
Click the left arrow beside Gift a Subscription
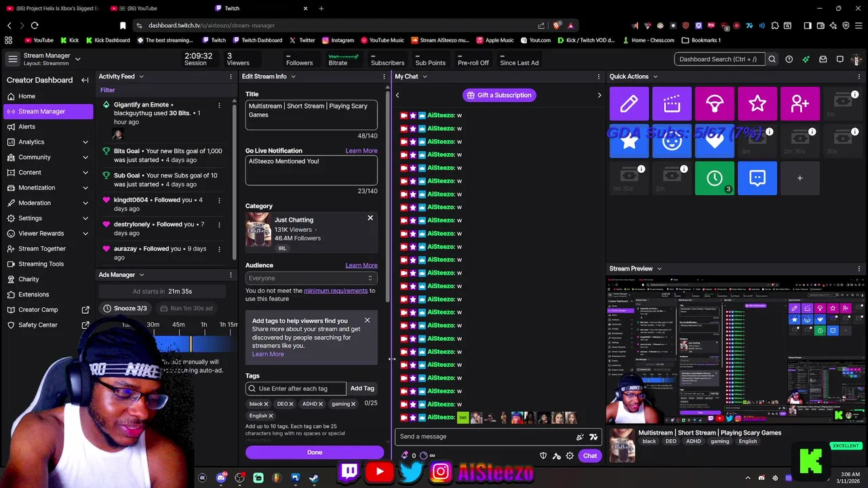397,96
